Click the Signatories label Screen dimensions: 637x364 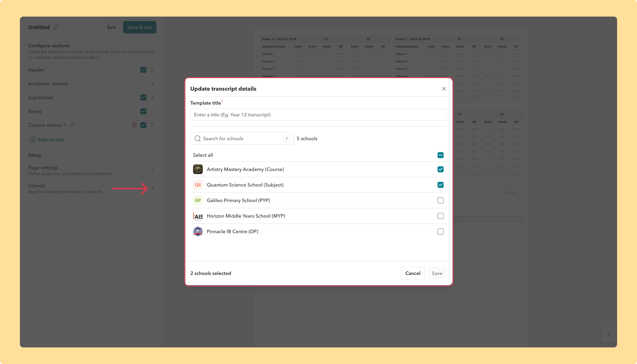(x=41, y=98)
